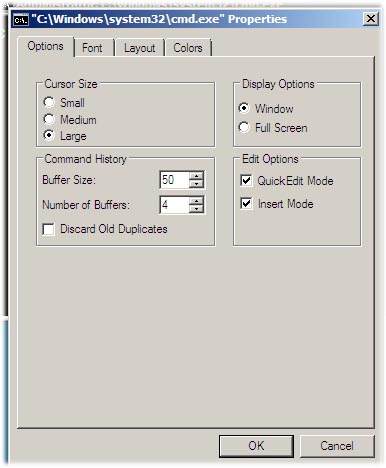Screen dimensions: 386x468
Task: Click the Buffer Size input field
Action: pyautogui.click(x=175, y=180)
